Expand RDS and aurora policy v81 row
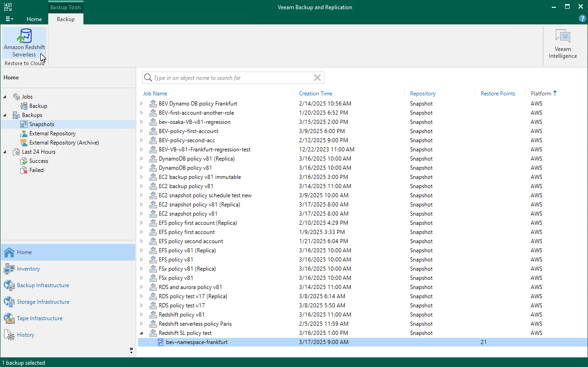 tap(142, 287)
